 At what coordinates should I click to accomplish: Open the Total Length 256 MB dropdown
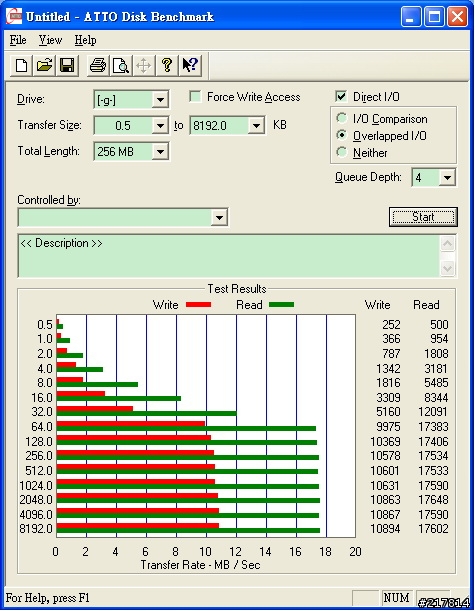click(x=160, y=152)
